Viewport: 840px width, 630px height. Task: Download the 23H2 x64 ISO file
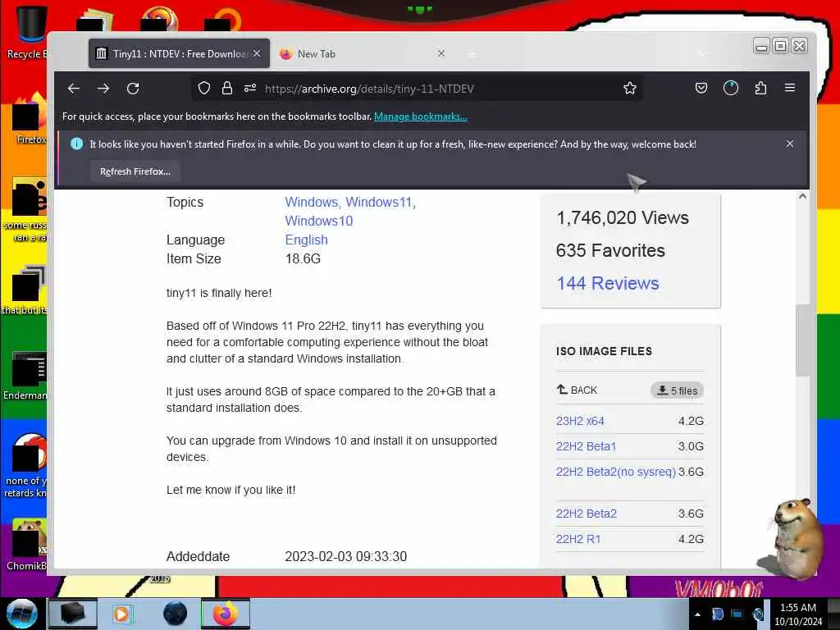(580, 421)
